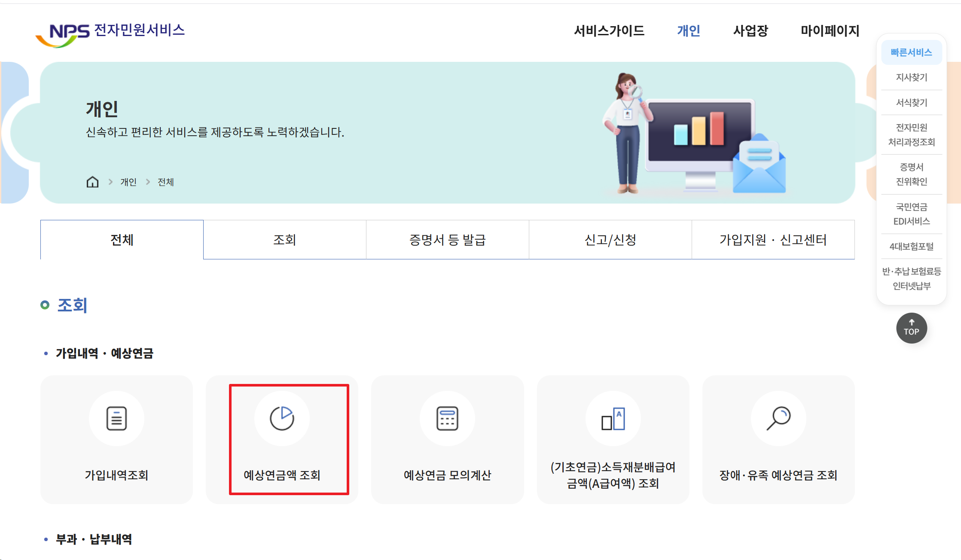Click 서비스가이드 in the top navigation
961x560 pixels.
(610, 31)
